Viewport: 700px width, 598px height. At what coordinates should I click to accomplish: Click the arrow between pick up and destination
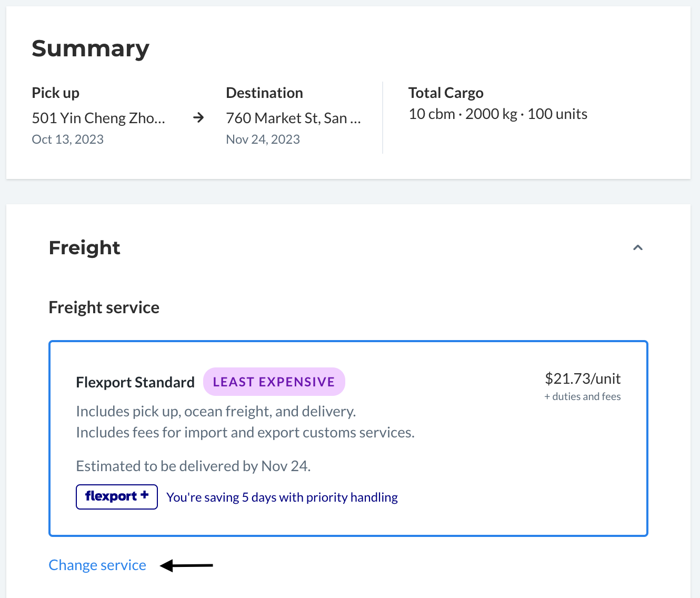pyautogui.click(x=198, y=117)
